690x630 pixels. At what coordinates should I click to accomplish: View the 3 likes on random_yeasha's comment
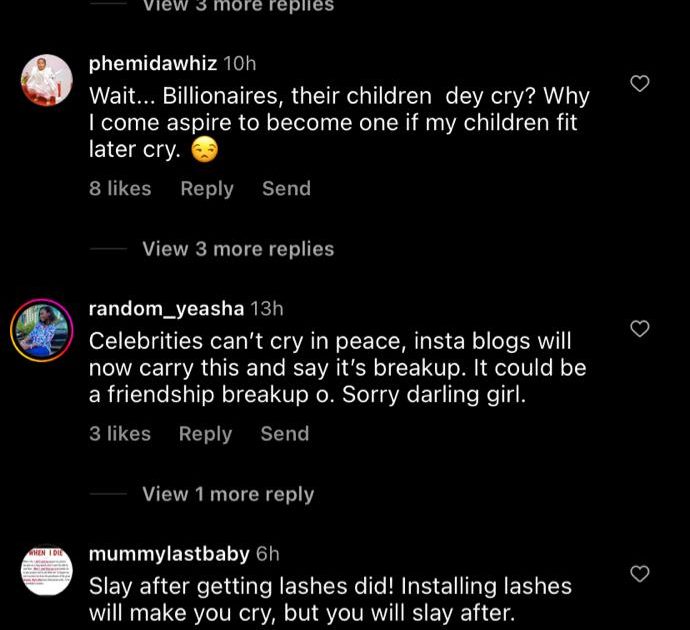click(x=119, y=433)
